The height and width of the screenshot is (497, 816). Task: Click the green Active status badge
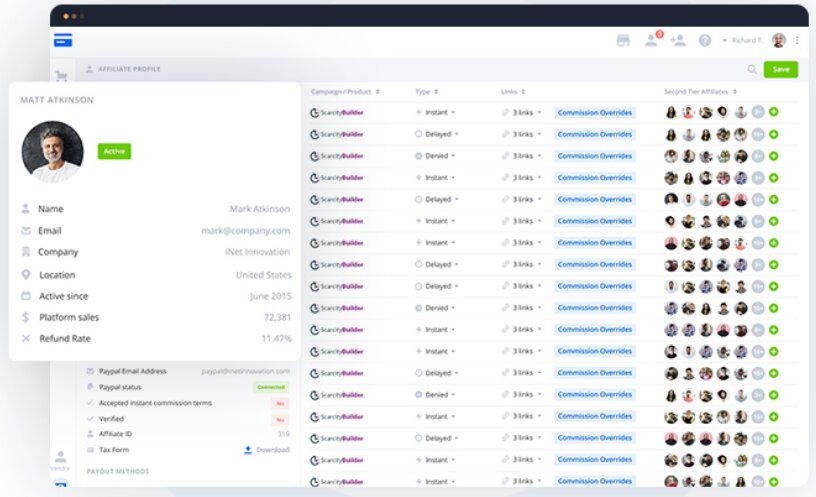click(x=114, y=151)
